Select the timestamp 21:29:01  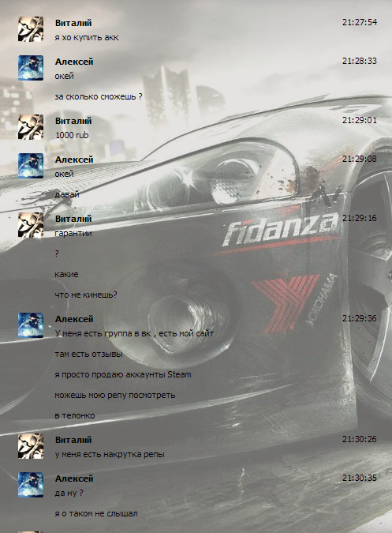point(360,120)
